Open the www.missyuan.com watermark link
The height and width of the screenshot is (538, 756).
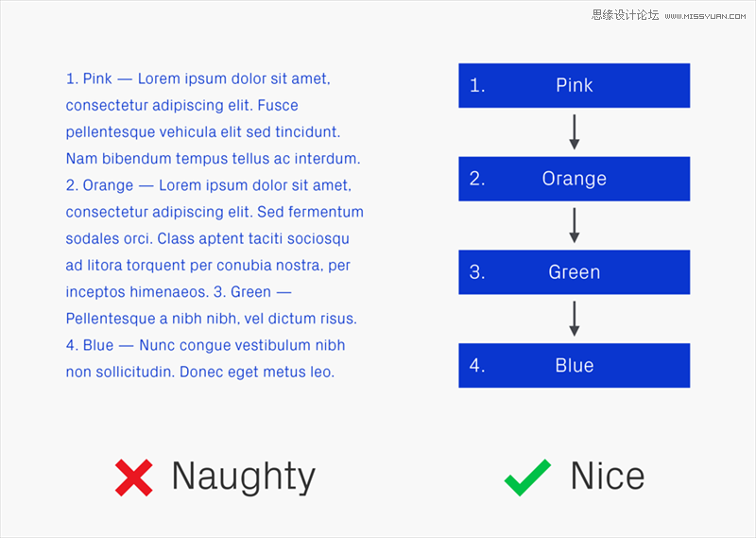(x=705, y=16)
